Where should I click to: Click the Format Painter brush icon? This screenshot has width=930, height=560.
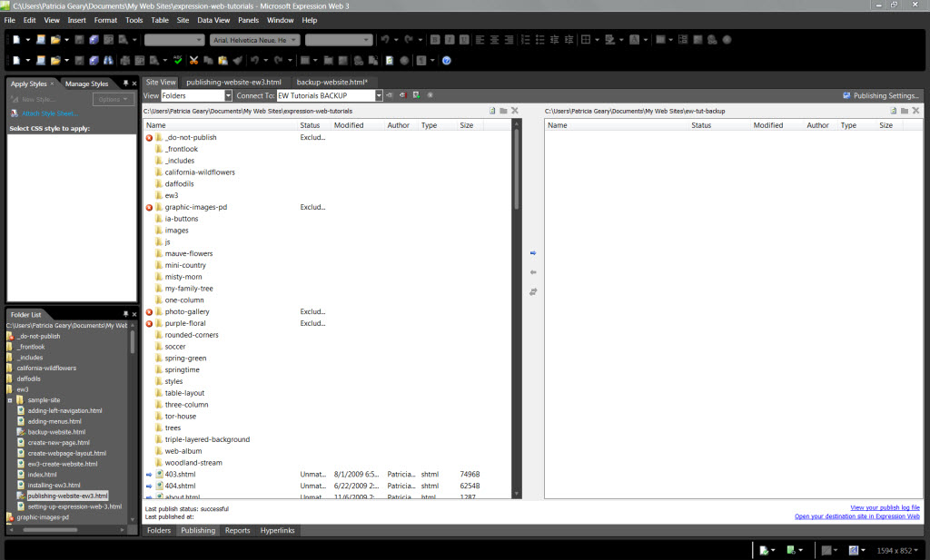coord(237,61)
